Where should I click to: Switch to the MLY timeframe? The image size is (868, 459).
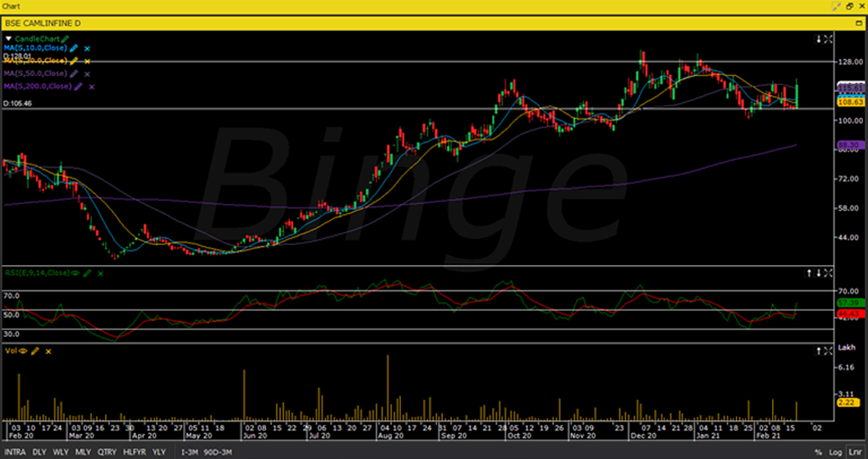[83, 452]
